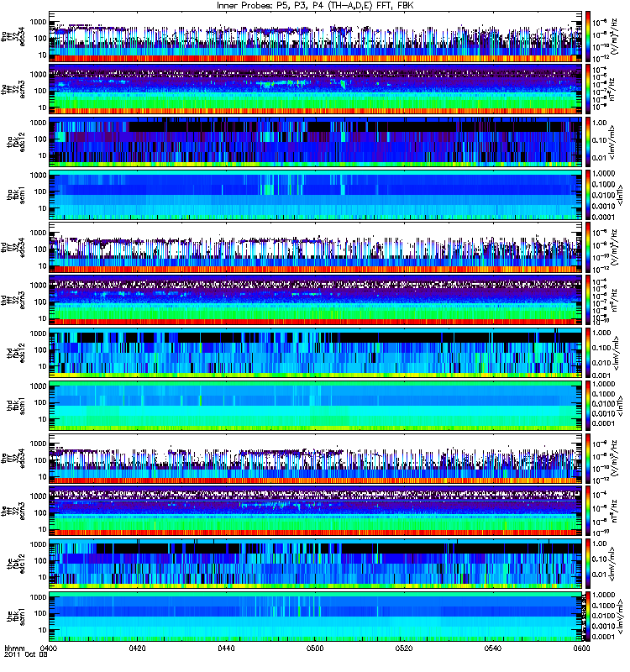The height and width of the screenshot is (672, 630).
Task: Click the (V/m)²/Hz unit label of tha edc34
Action: pyautogui.click(x=615, y=36)
